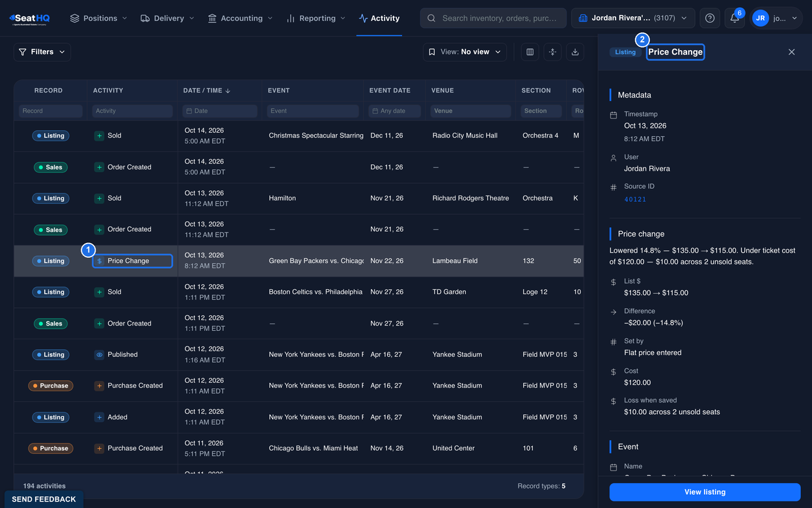Click the collapse rows toolbar icon
Screen dimensions: 812x508
pos(552,51)
